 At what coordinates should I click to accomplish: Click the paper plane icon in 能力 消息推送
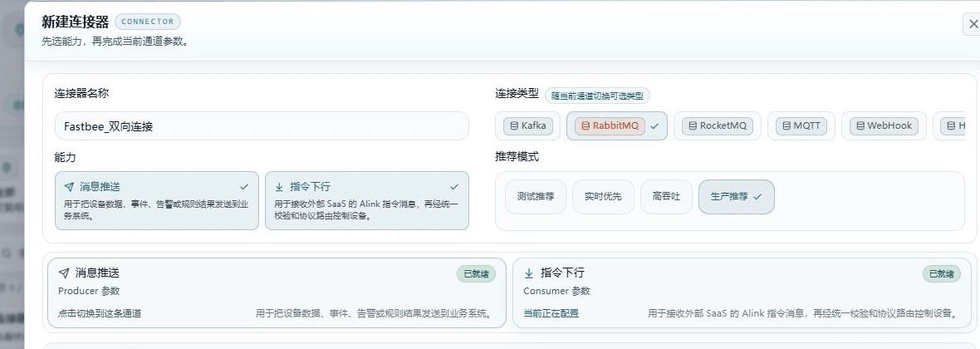[x=69, y=187]
